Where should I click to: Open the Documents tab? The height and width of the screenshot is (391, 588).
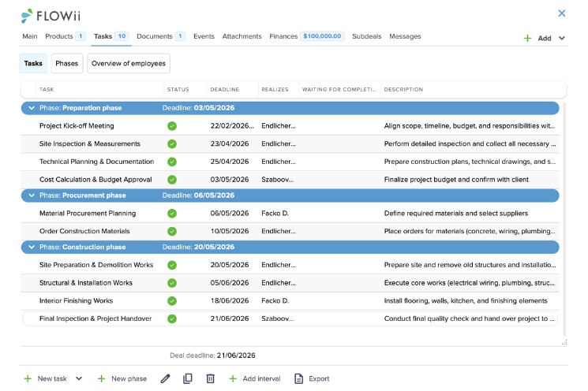point(161,36)
